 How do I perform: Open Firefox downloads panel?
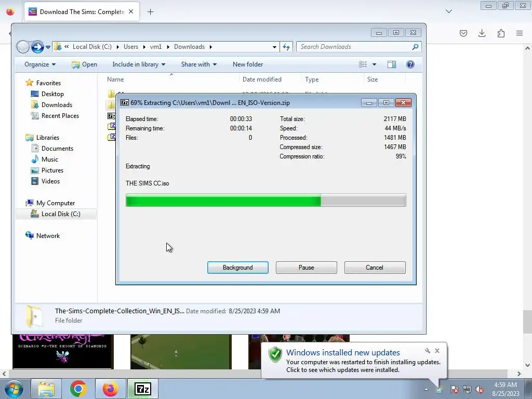pyautogui.click(x=482, y=33)
